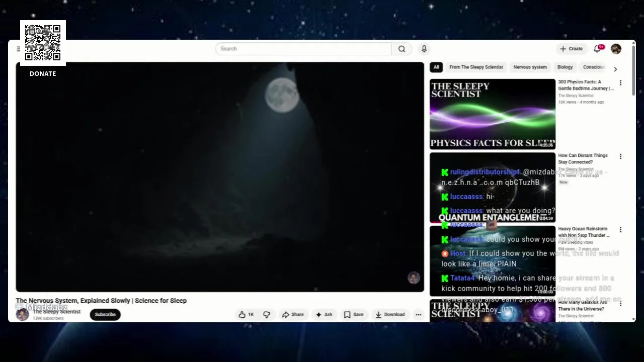Viewport: 644px width, 362px height.
Task: Open How Can Distant Things Stay Connected
Action: pyautogui.click(x=583, y=159)
